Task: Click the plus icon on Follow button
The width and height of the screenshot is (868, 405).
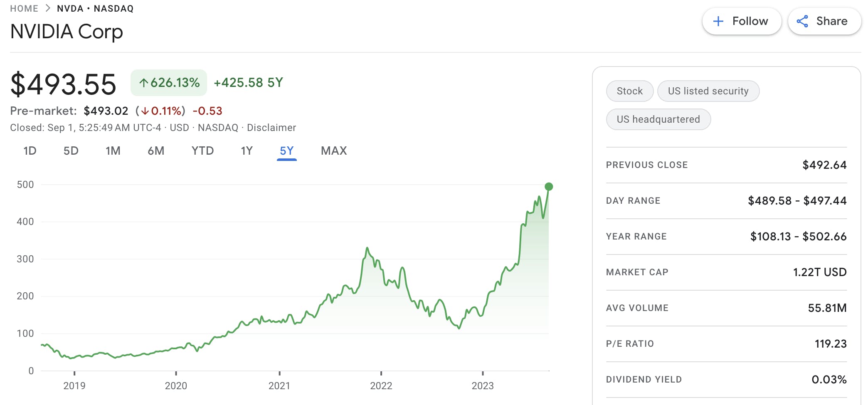Action: [x=718, y=21]
